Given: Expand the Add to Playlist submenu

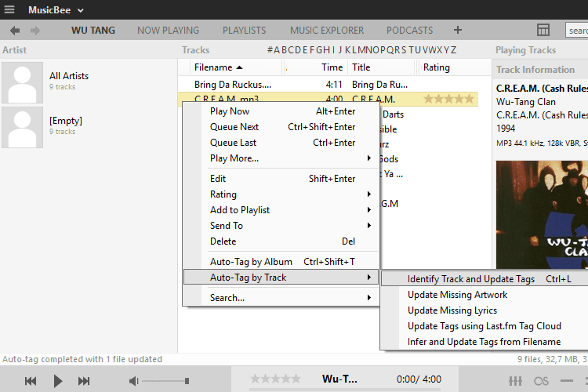Looking at the screenshot, I should point(281,210).
